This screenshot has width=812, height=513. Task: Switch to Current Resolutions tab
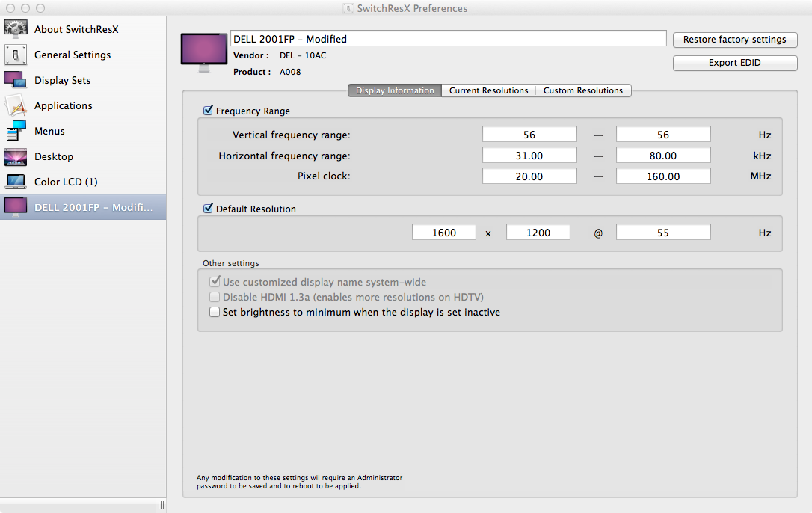[x=488, y=90]
